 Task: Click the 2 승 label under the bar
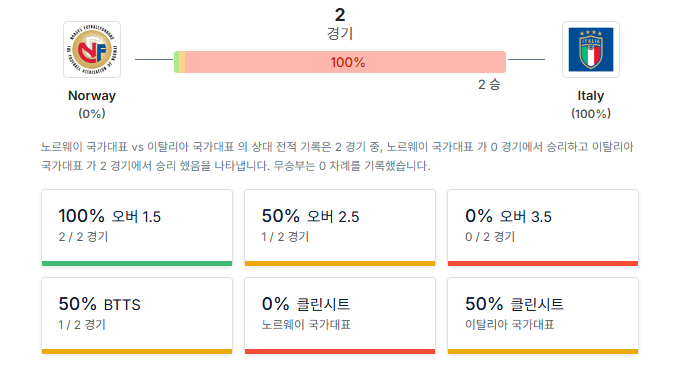click(x=489, y=84)
